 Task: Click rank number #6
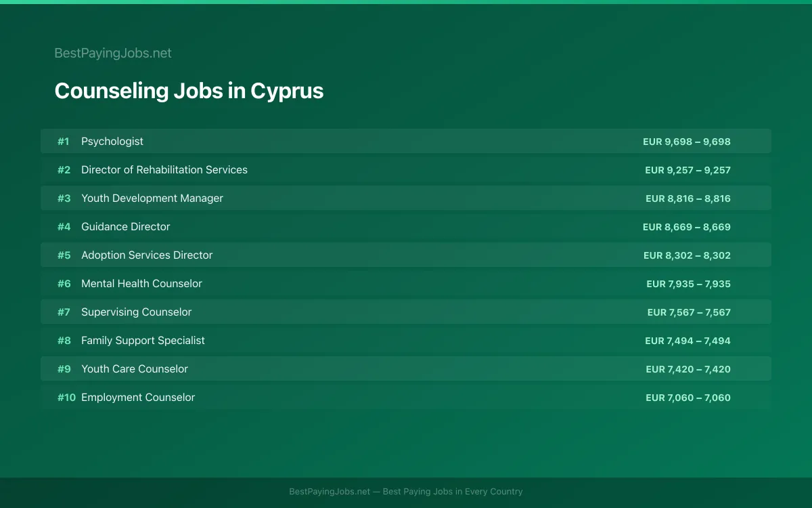(64, 284)
